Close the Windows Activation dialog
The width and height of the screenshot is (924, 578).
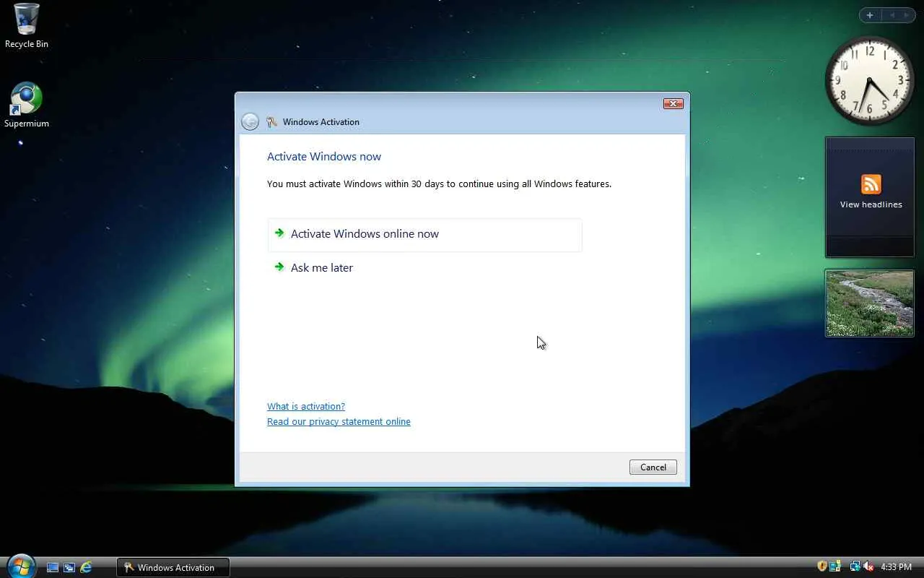click(673, 104)
